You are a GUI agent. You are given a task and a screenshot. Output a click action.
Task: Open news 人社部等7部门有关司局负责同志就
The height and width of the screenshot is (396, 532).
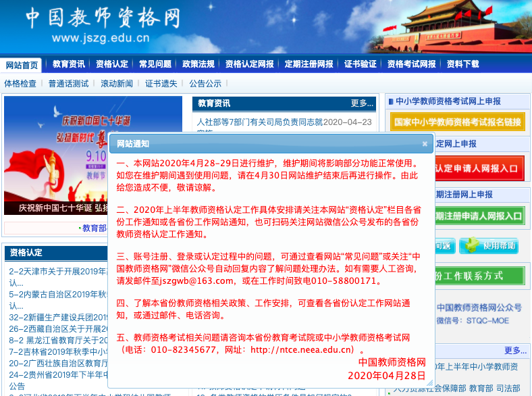259,122
